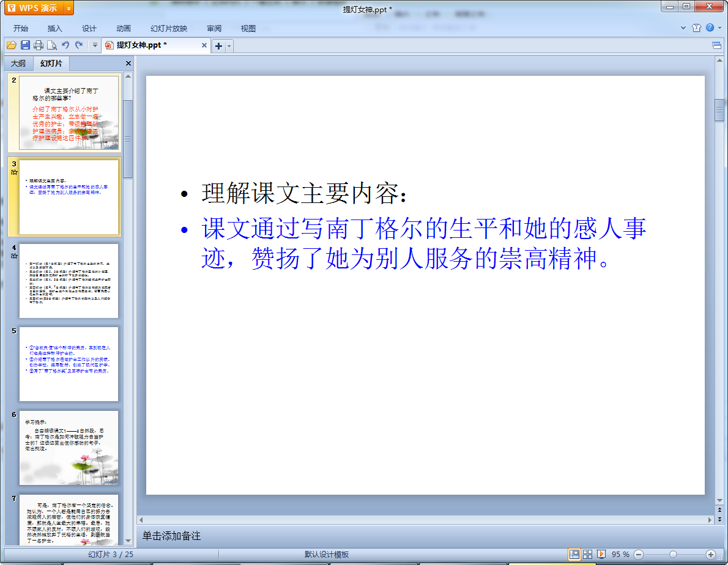Select slide 6 thumbnail with lotus image
Image resolution: width=728 pixels, height=565 pixels.
tap(69, 448)
